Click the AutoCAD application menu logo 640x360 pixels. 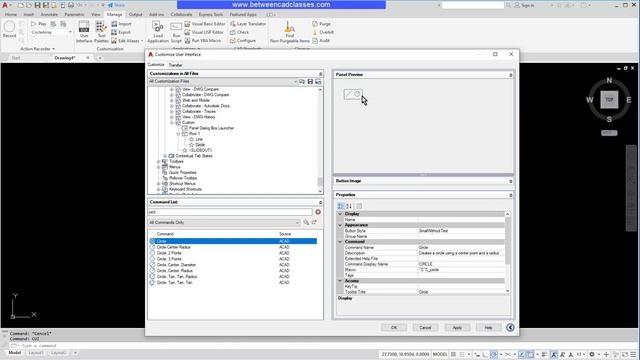[6, 5]
